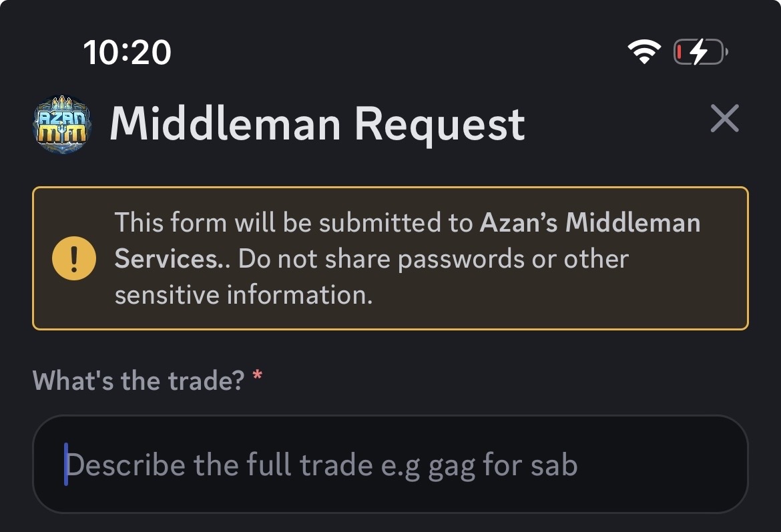Click bold "Azan's Middleman" text in the warning
781x532 pixels.
590,222
